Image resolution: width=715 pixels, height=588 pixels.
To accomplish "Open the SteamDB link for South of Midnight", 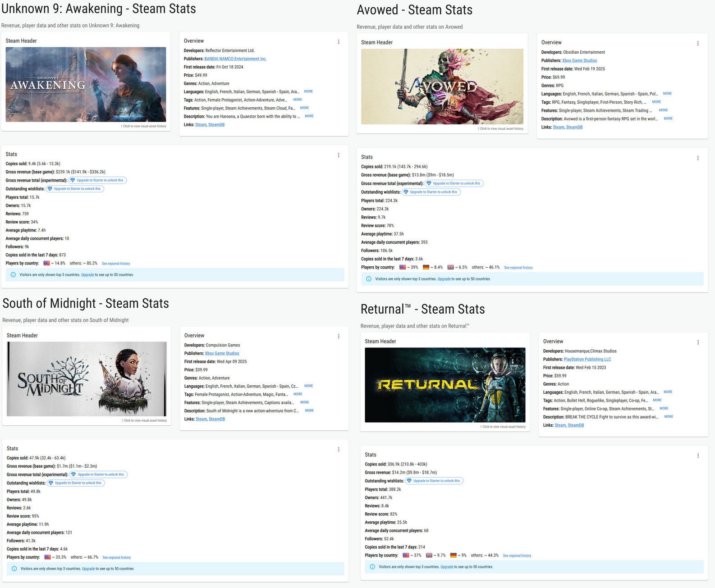I will tap(217, 419).
